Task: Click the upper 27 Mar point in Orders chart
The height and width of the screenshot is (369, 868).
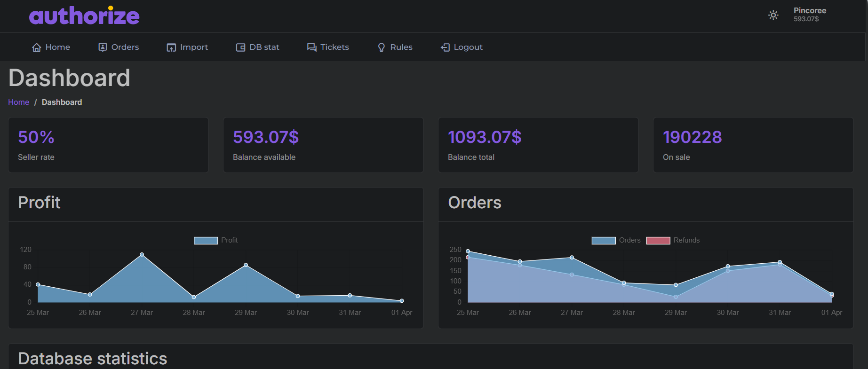Action: pyautogui.click(x=572, y=258)
